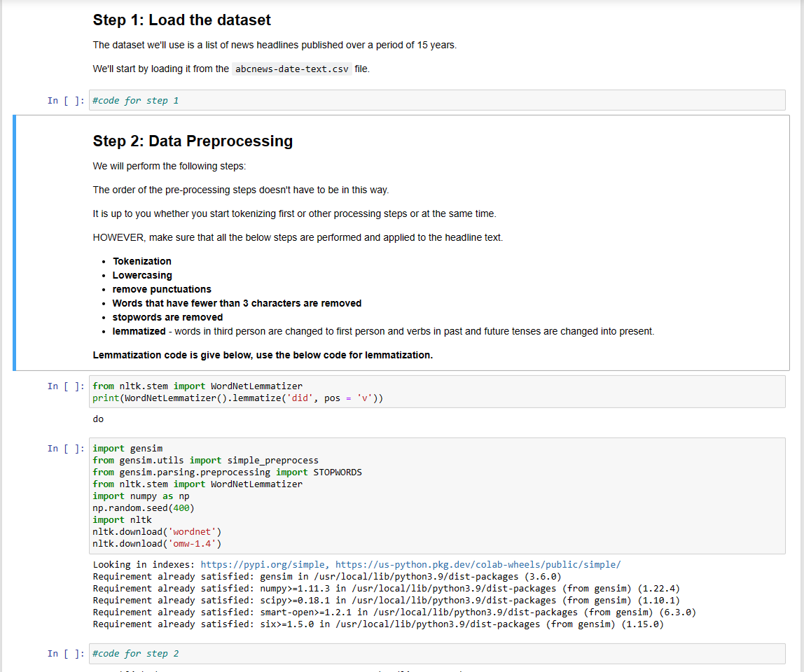Click the "do" output text below the lemmatizer cell
Viewport: 804px width, 672px height.
[x=97, y=419]
